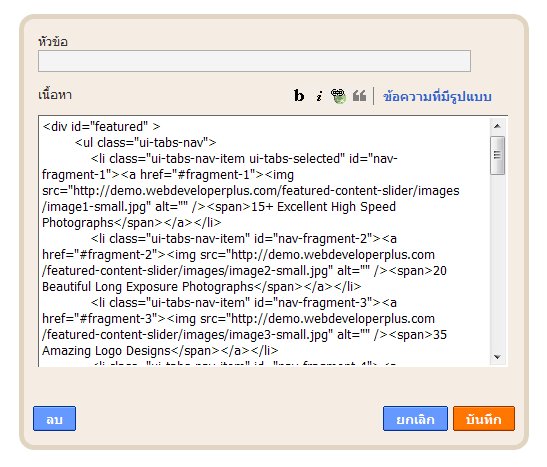The width and height of the screenshot is (547, 467).
Task: Click the 'ui-tabs-selected' class text
Action: 295,159
